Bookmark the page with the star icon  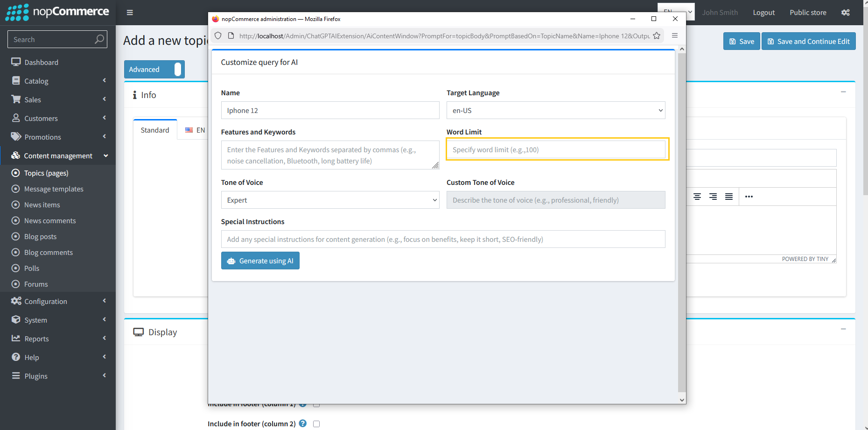click(657, 35)
